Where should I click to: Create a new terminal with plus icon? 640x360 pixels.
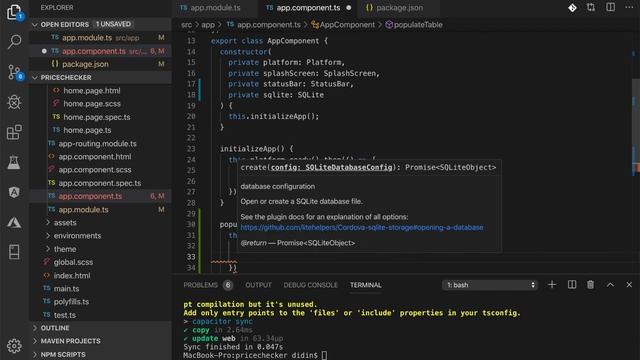pyautogui.click(x=552, y=284)
